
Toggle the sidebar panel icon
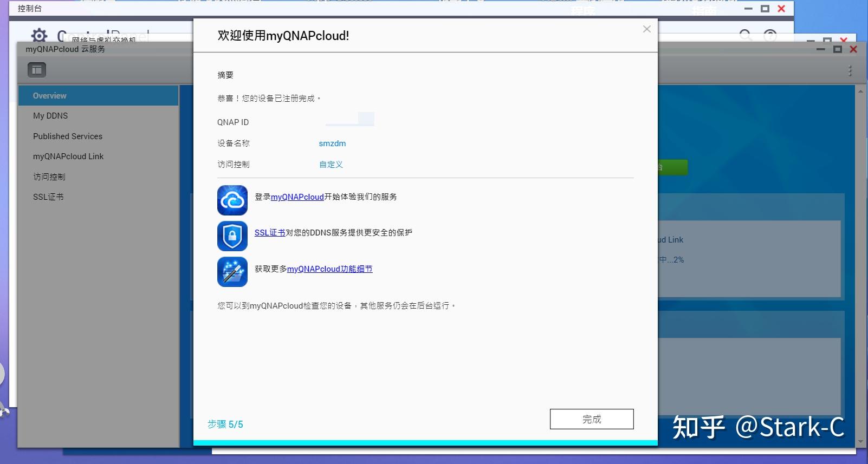(x=37, y=70)
